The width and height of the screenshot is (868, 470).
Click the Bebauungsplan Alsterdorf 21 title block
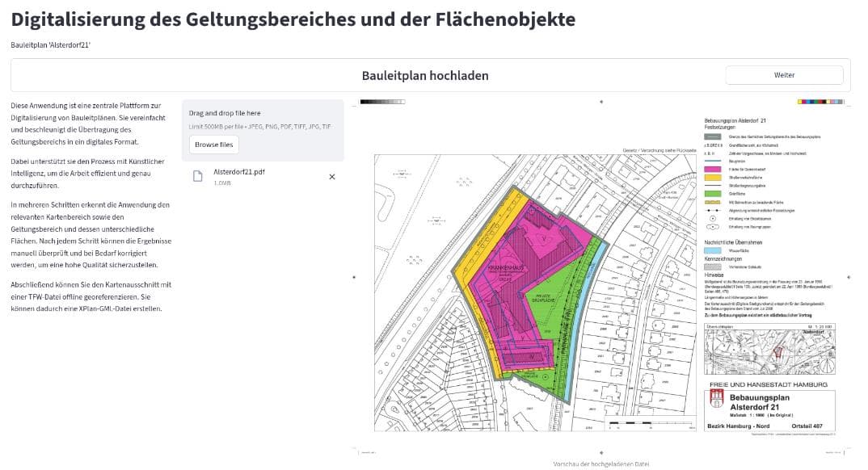coord(769,411)
